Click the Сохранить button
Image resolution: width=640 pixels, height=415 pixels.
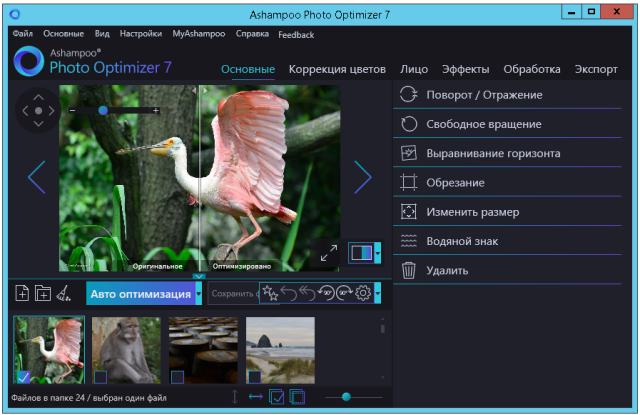tap(233, 293)
